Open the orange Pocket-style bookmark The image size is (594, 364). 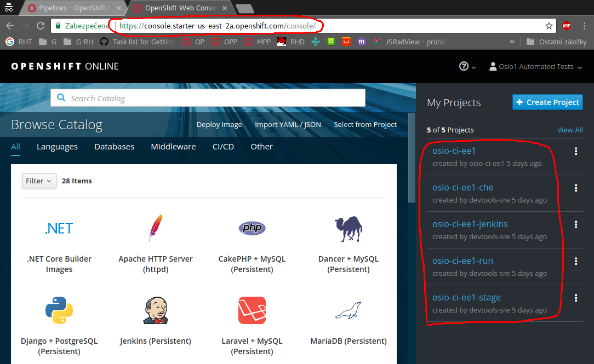346,42
